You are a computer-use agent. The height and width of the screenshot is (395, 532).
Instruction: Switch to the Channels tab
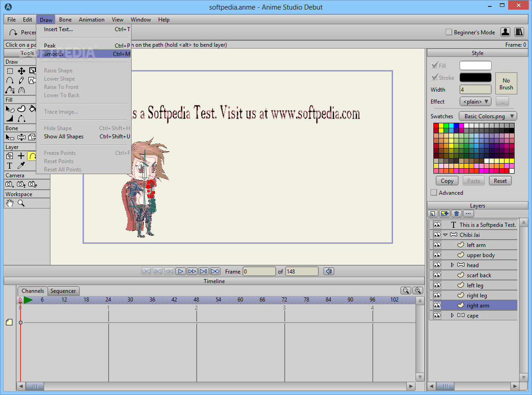33,291
